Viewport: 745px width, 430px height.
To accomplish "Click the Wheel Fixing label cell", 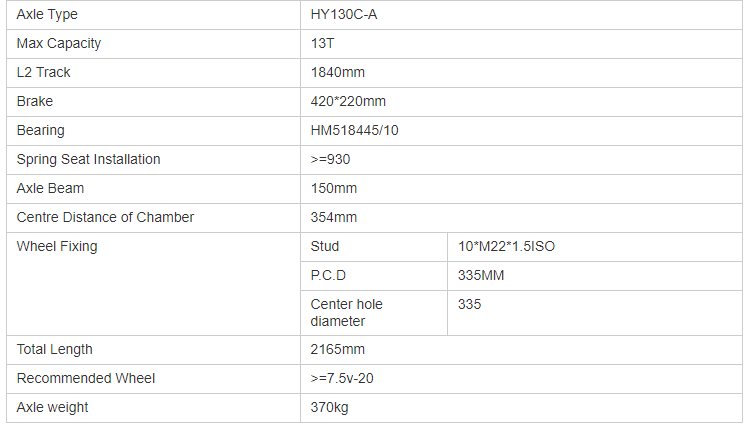I will click(153, 284).
